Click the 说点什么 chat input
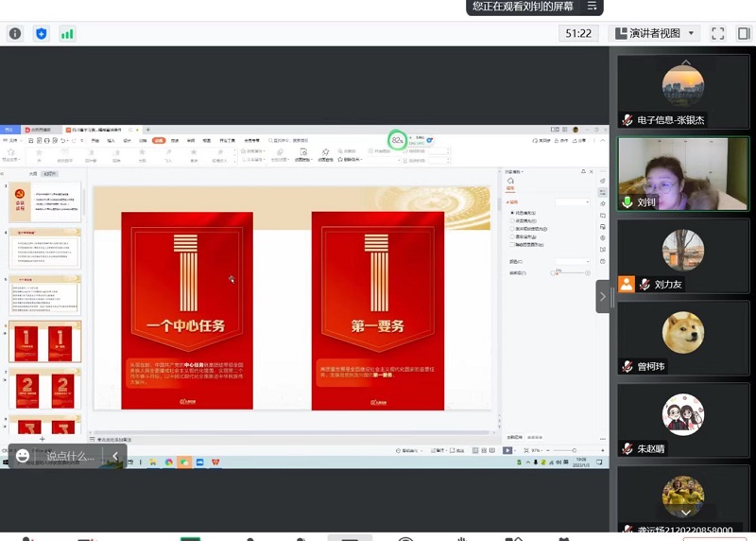 point(71,456)
